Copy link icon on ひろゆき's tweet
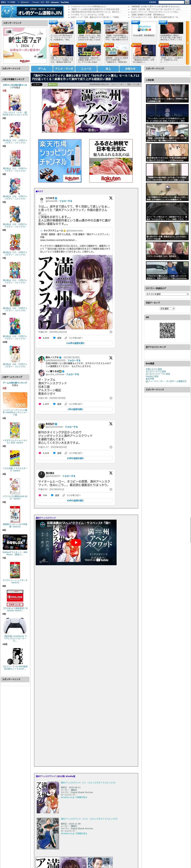Viewport: 191px width, 868px height. tap(66, 338)
